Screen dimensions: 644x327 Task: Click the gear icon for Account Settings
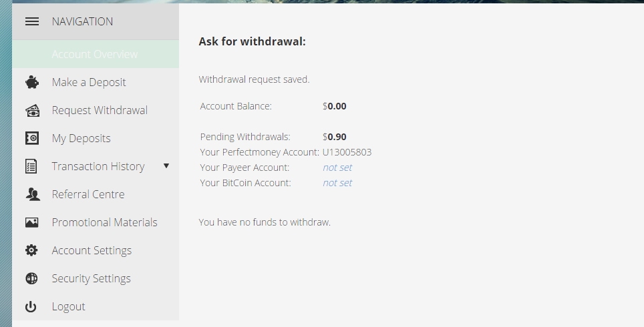pyautogui.click(x=31, y=250)
